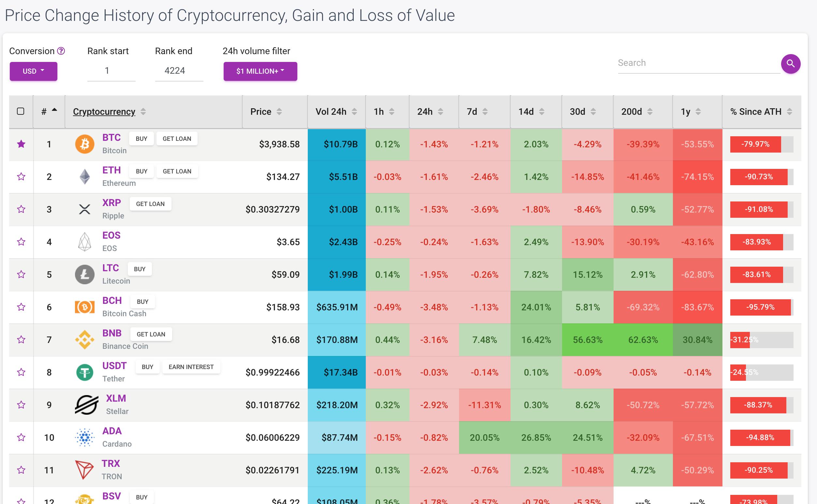Focus the Search text field
Image resolution: width=817 pixels, height=504 pixels.
pos(699,63)
